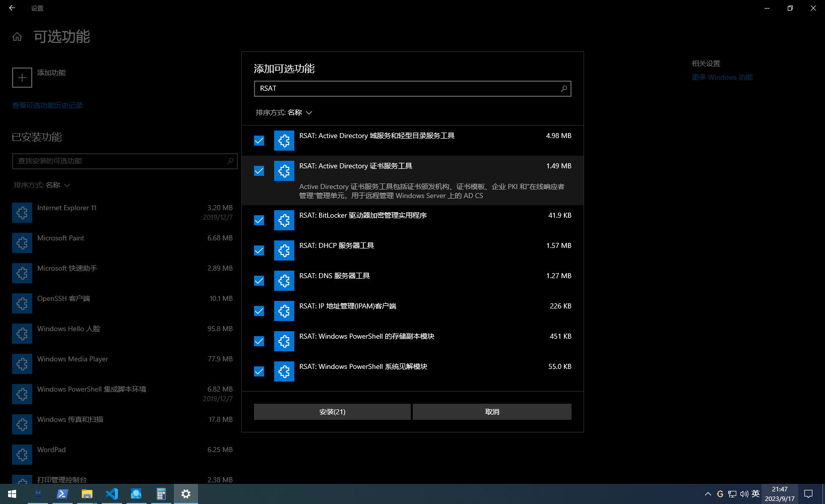Open Calculator from the taskbar

(161, 494)
